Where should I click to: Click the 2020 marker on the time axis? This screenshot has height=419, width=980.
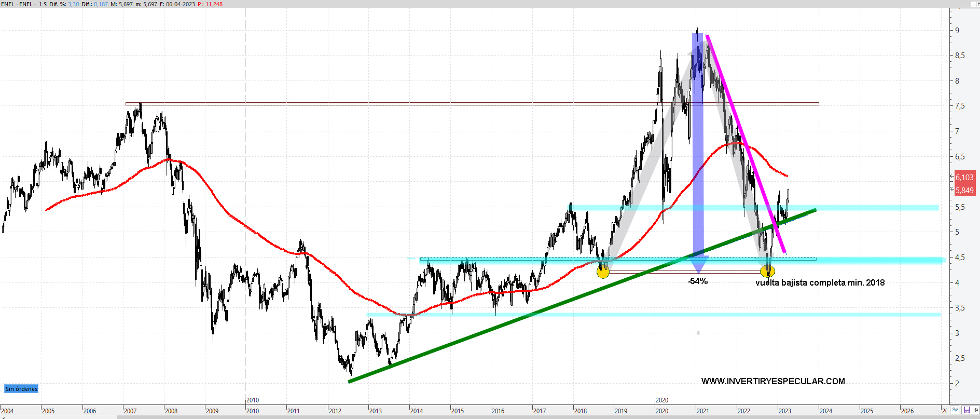tap(662, 400)
